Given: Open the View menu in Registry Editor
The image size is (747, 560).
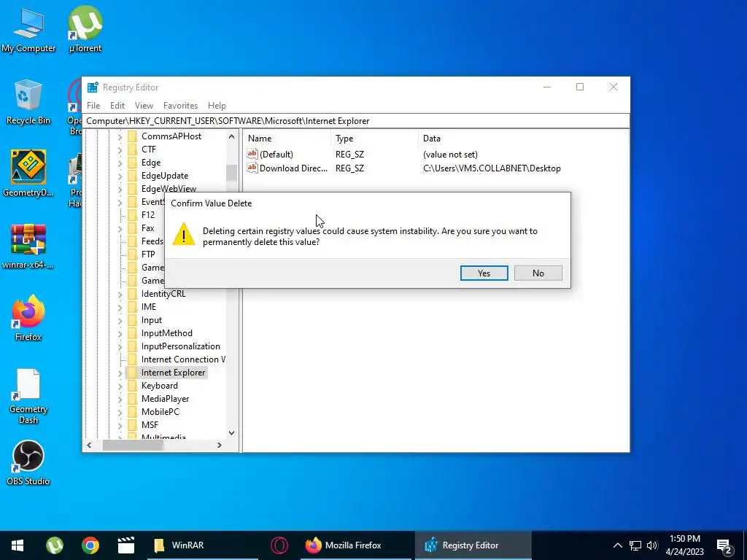Looking at the screenshot, I should [x=144, y=106].
